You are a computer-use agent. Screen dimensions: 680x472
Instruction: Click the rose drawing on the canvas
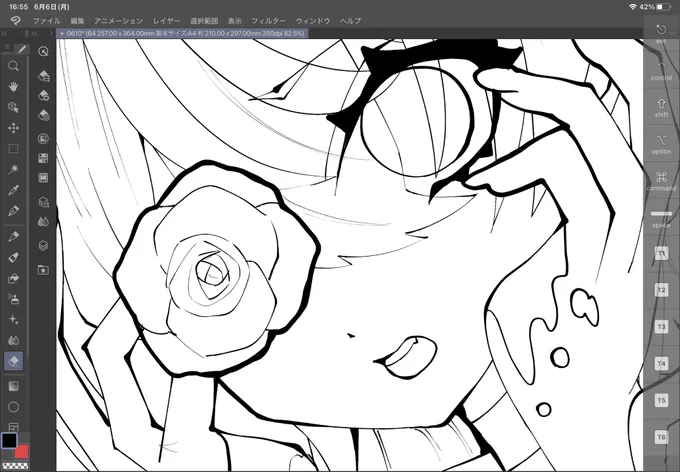(216, 268)
